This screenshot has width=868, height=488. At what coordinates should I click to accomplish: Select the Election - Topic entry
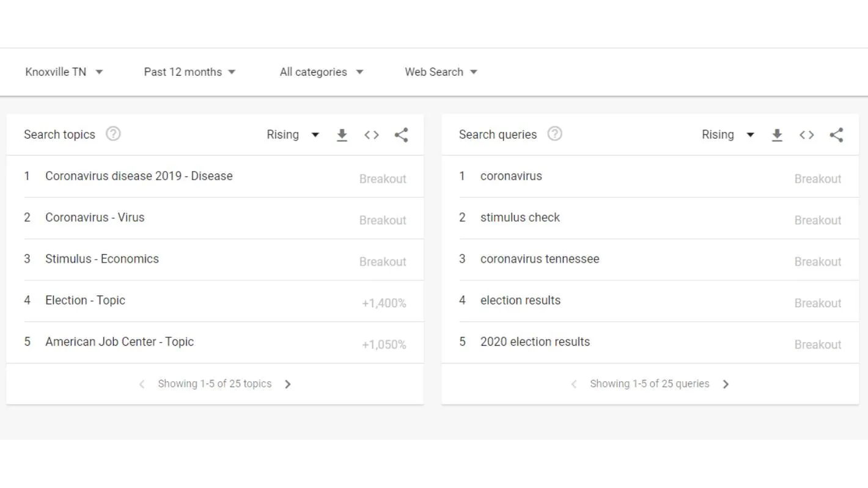(x=85, y=300)
